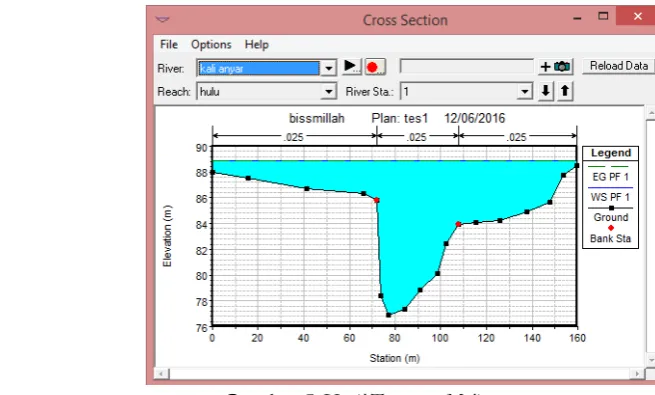Screen dimensions: 655x395
Task: Click the plus camera snapshot icon
Action: 555,66
